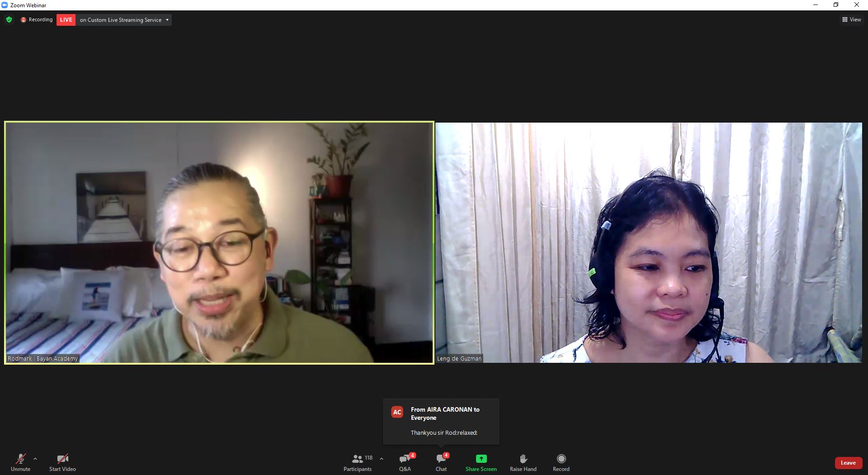Viewport: 868px width, 475px height.
Task: Restore down the Zoom window
Action: point(836,5)
